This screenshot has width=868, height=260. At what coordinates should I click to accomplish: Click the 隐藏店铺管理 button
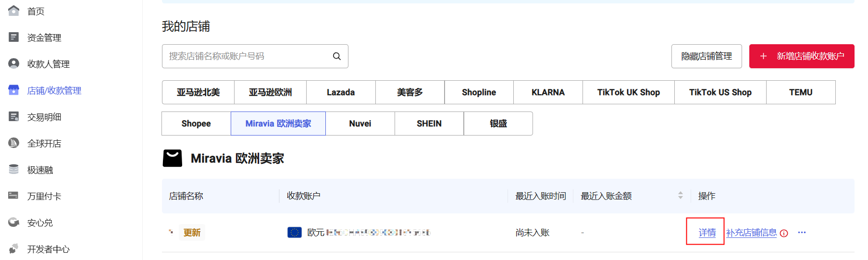706,56
